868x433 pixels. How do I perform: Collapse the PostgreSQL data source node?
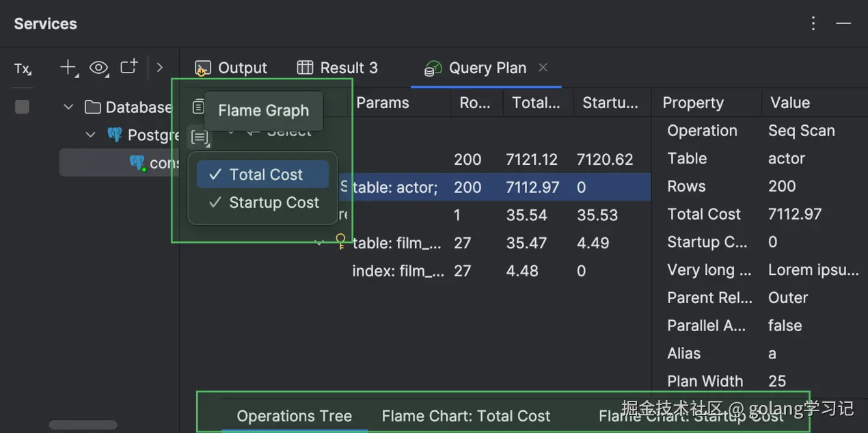[x=91, y=135]
